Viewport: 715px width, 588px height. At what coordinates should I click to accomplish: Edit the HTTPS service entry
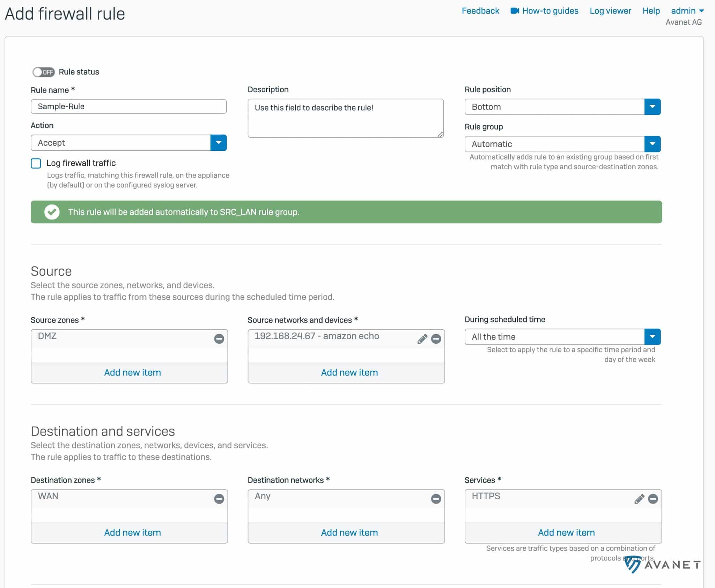click(x=639, y=499)
